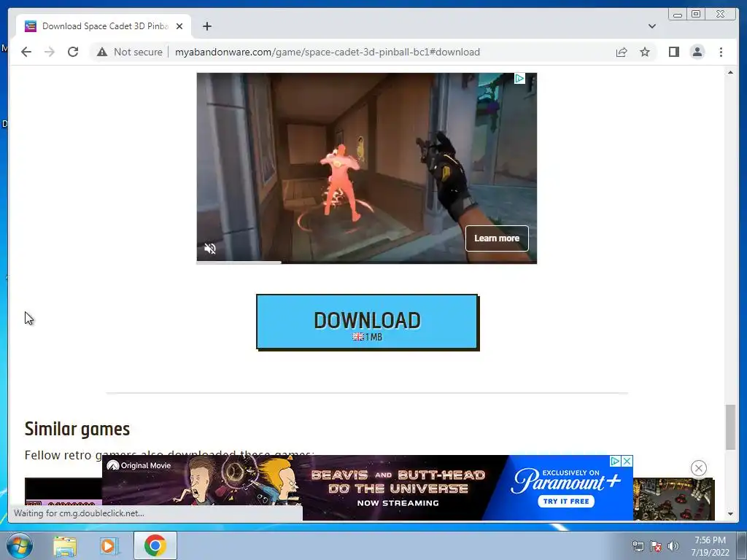Click the myabandonware address bar URL
The width and height of the screenshot is (747, 560).
tap(328, 52)
